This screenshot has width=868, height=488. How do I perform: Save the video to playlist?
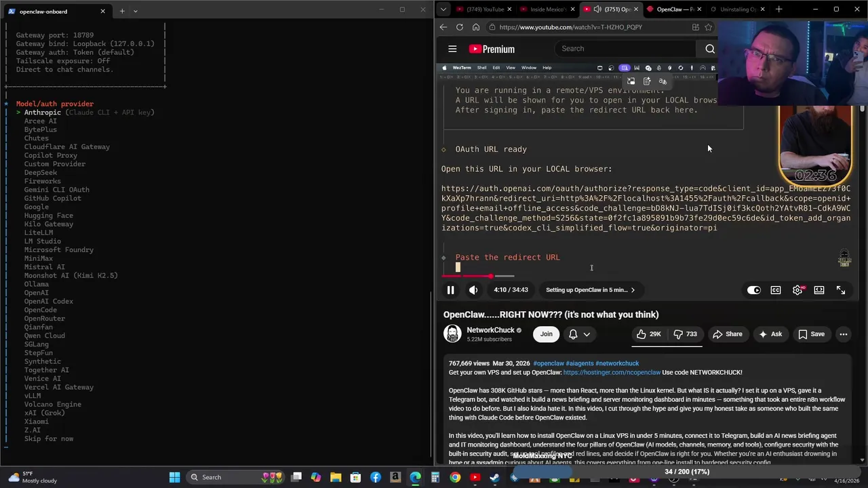[x=812, y=334]
